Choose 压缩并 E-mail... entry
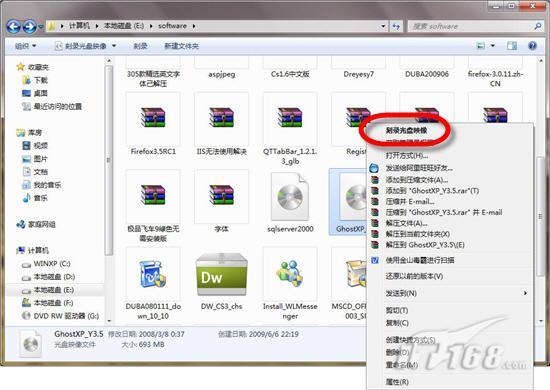Image resolution: width=550 pixels, height=390 pixels. (x=450, y=202)
